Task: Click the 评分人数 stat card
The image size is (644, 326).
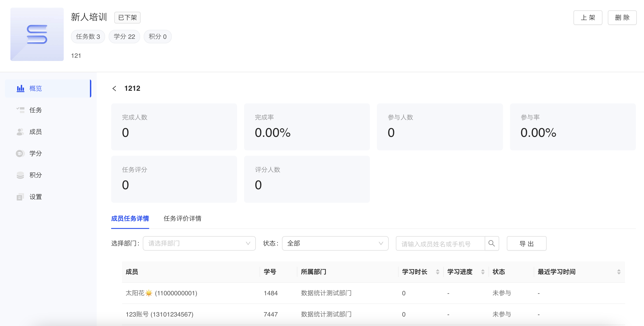Action: 307,179
